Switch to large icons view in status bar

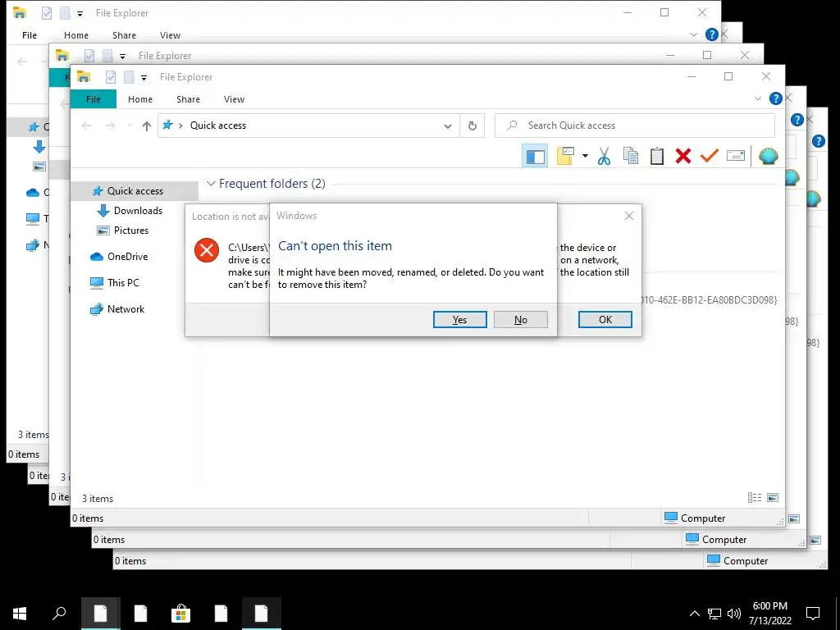coord(773,498)
